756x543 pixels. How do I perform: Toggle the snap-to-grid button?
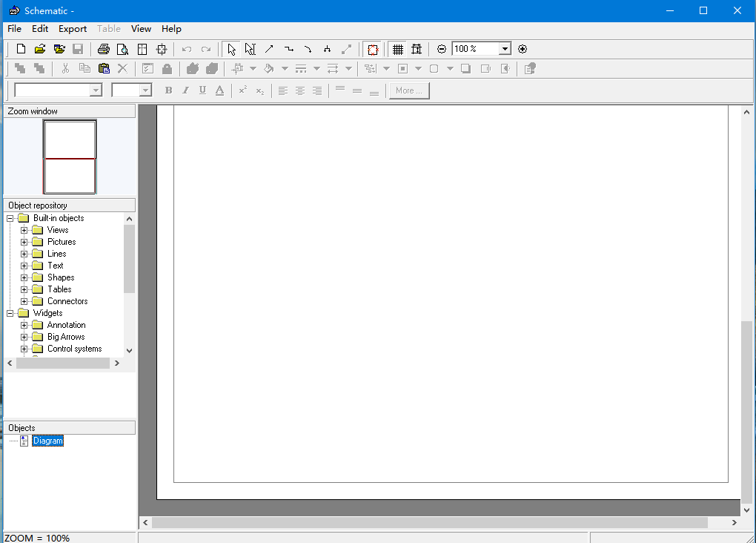(417, 49)
